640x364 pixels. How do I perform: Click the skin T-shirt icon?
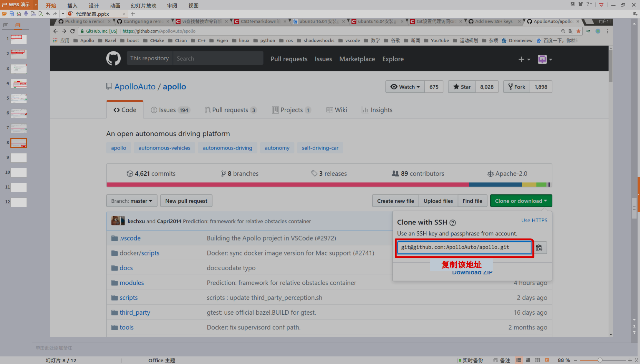click(581, 4)
